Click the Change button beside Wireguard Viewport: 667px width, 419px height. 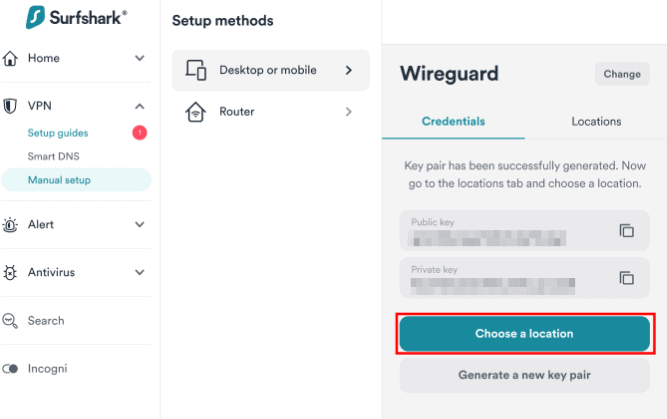click(x=622, y=74)
